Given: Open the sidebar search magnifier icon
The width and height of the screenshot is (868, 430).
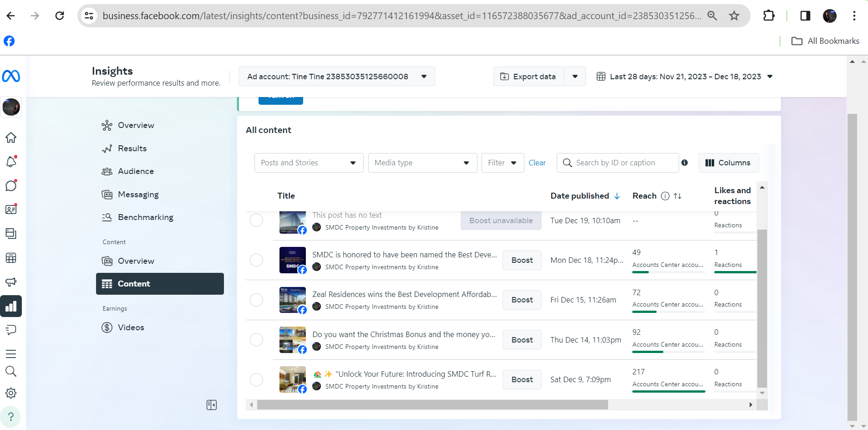Looking at the screenshot, I should point(11,371).
